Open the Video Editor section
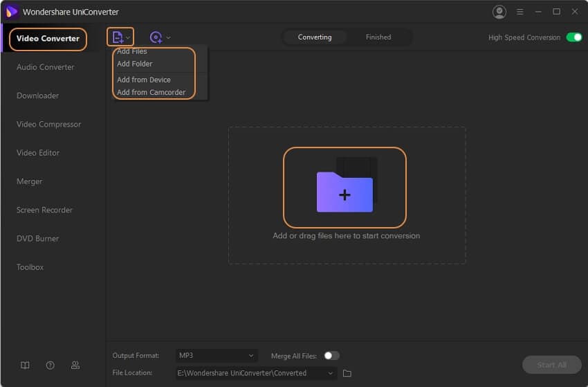The image size is (588, 387). [38, 153]
